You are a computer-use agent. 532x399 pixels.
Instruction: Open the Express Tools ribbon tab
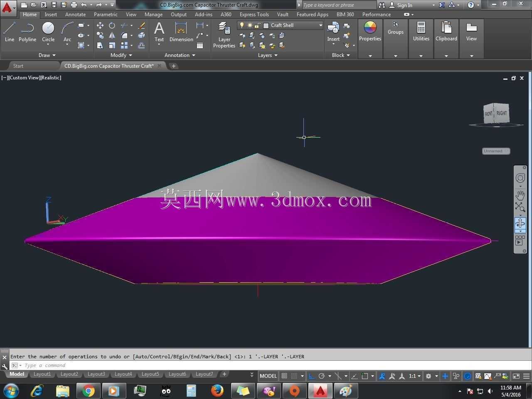[254, 15]
